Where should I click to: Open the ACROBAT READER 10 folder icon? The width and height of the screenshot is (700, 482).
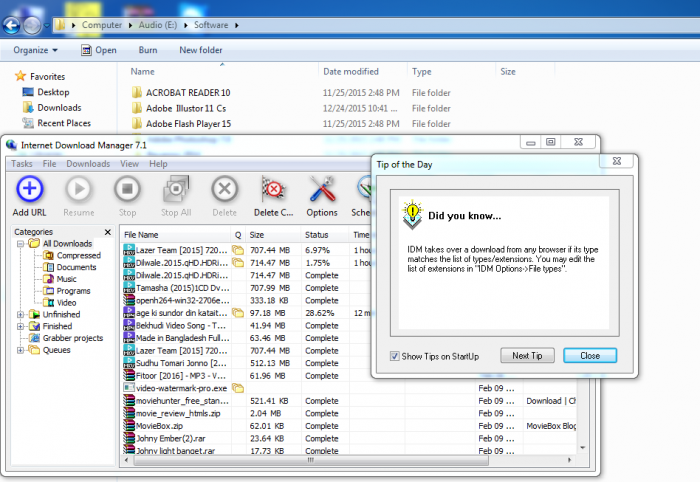point(137,92)
